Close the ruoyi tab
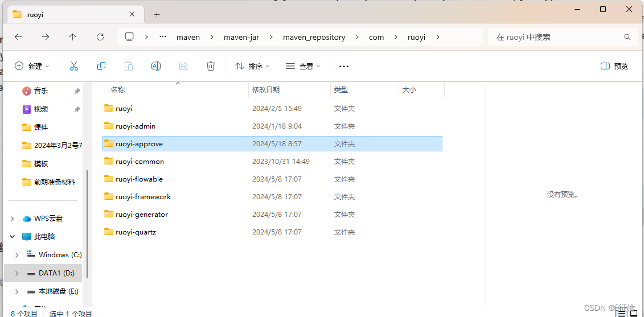 132,14
